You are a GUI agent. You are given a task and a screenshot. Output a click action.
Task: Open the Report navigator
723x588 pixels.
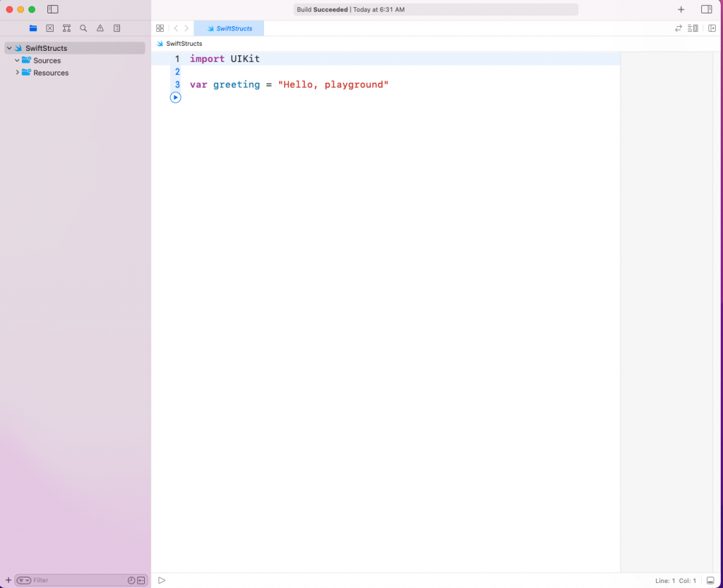[116, 28]
